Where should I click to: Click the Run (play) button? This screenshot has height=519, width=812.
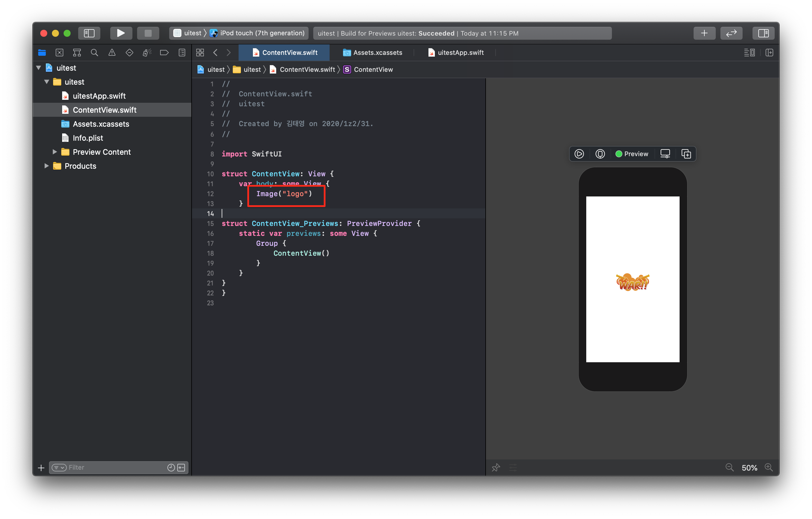tap(121, 33)
